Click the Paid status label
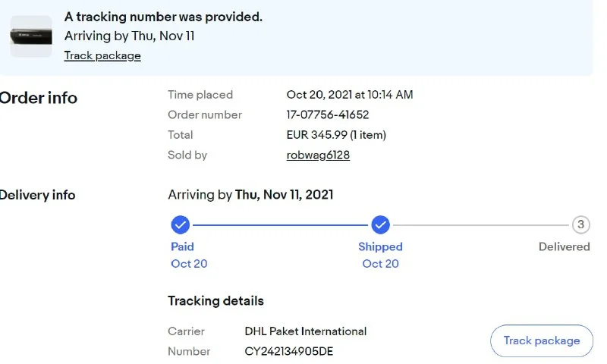This screenshot has width=607, height=364. click(x=182, y=246)
